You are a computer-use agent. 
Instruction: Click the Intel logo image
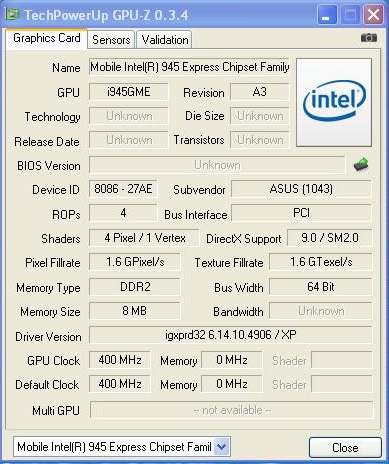(334, 102)
